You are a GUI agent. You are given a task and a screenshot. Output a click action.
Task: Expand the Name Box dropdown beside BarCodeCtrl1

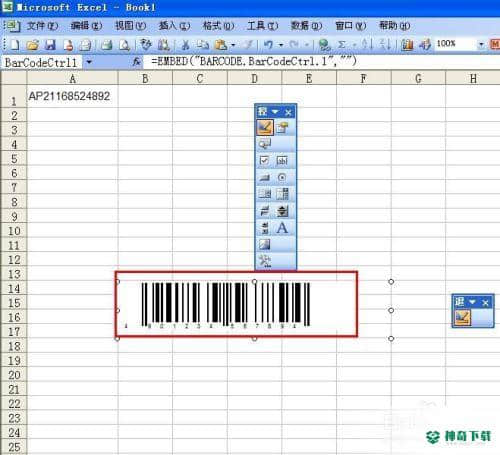point(89,62)
